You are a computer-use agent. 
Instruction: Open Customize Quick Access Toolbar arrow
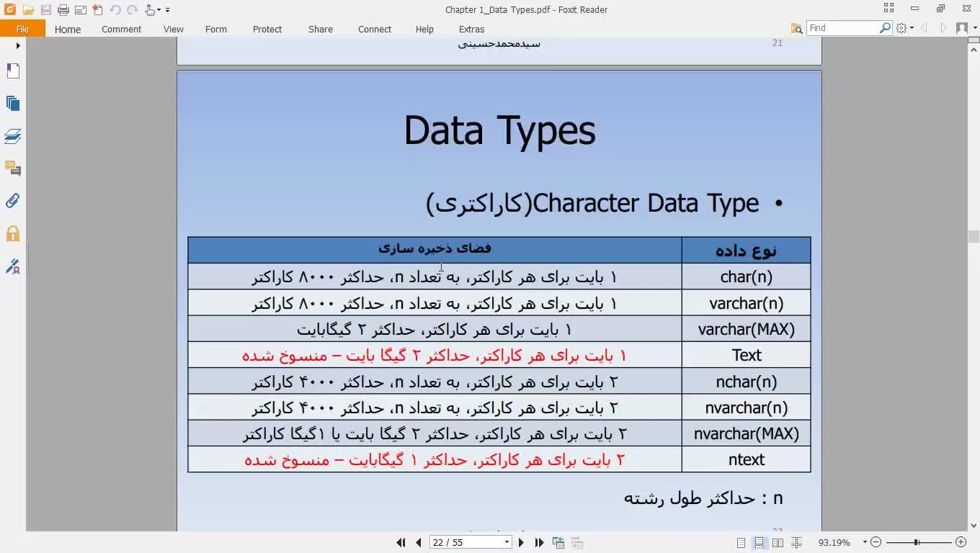point(168,10)
